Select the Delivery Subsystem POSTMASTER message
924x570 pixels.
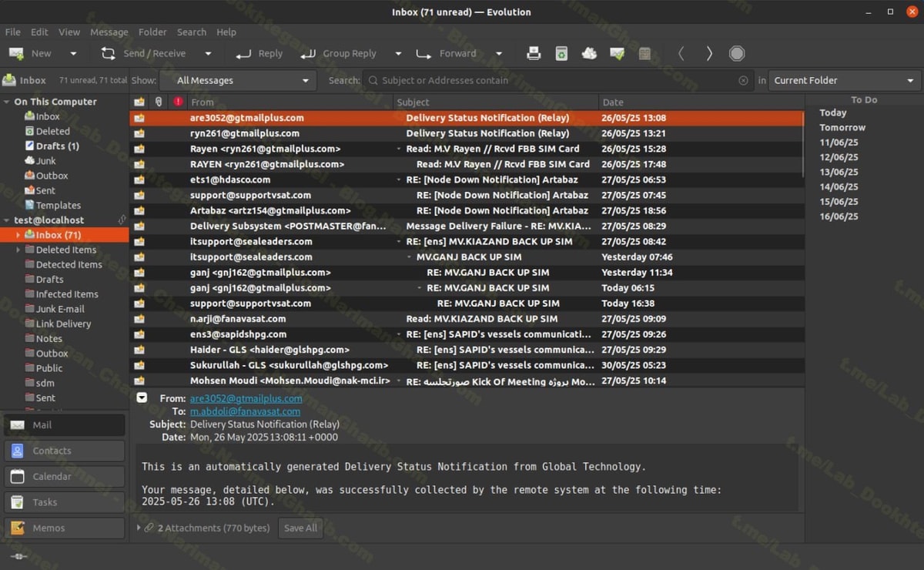pyautogui.click(x=467, y=226)
